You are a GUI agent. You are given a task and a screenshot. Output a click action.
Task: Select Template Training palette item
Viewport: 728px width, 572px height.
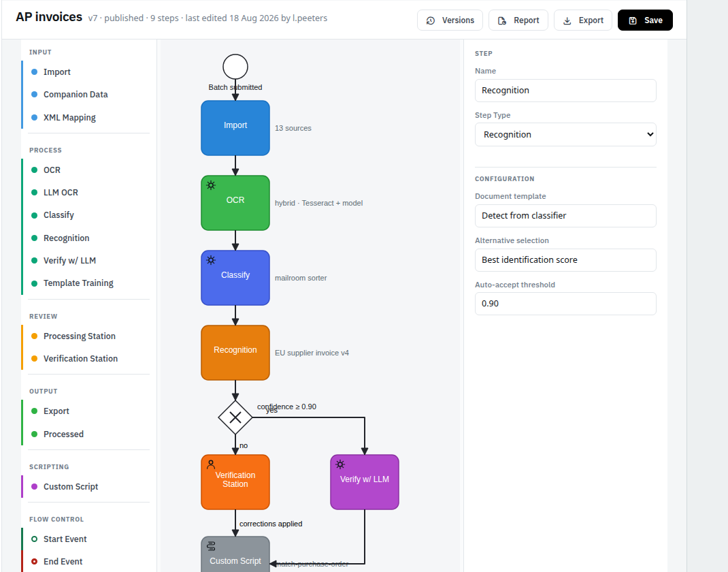pos(86,283)
